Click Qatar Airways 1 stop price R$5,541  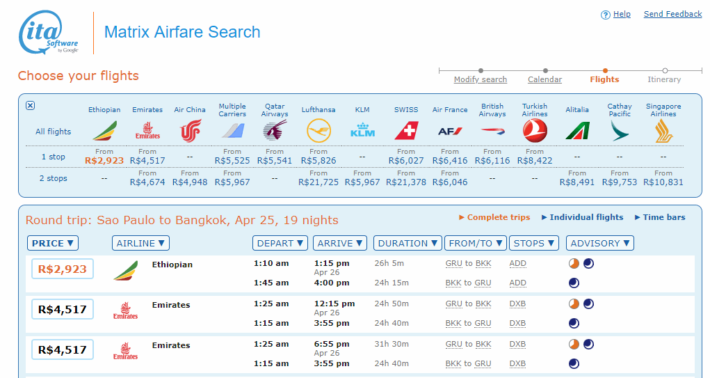[x=274, y=161]
